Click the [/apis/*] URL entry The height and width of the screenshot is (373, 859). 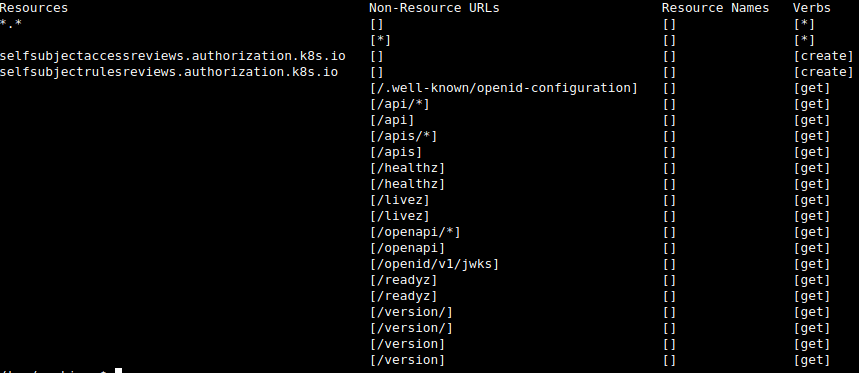403,136
